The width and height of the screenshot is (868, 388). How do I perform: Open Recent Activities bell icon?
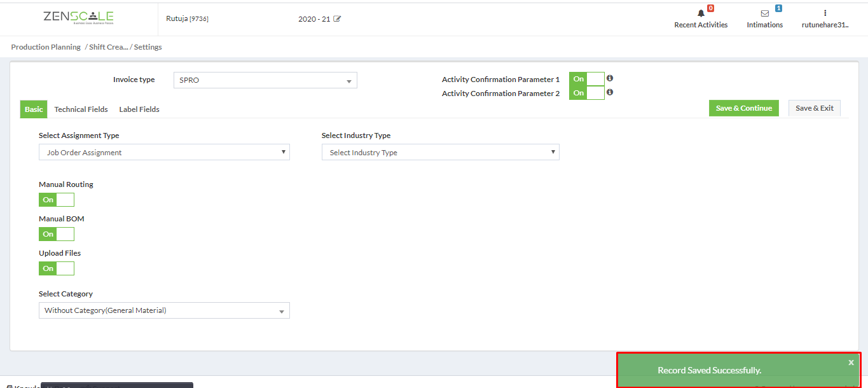701,13
